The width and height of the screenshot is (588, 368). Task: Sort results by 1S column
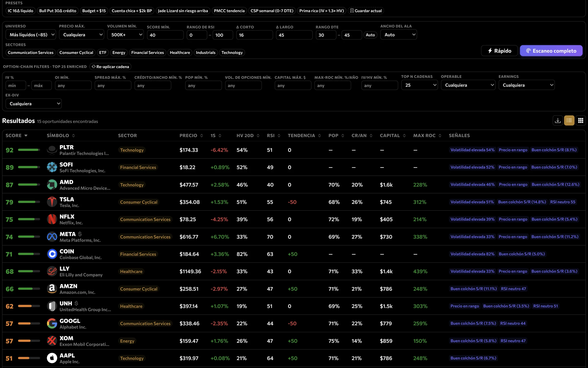click(220, 136)
